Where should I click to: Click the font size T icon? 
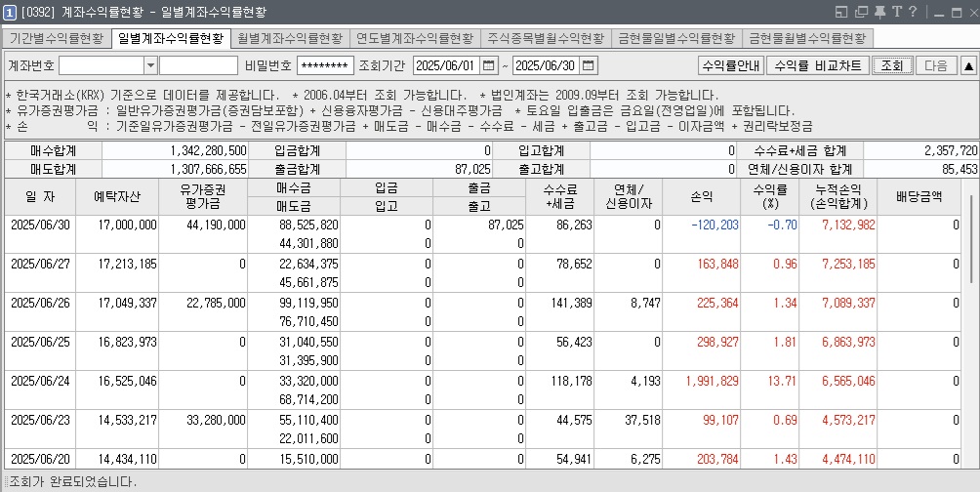(896, 12)
